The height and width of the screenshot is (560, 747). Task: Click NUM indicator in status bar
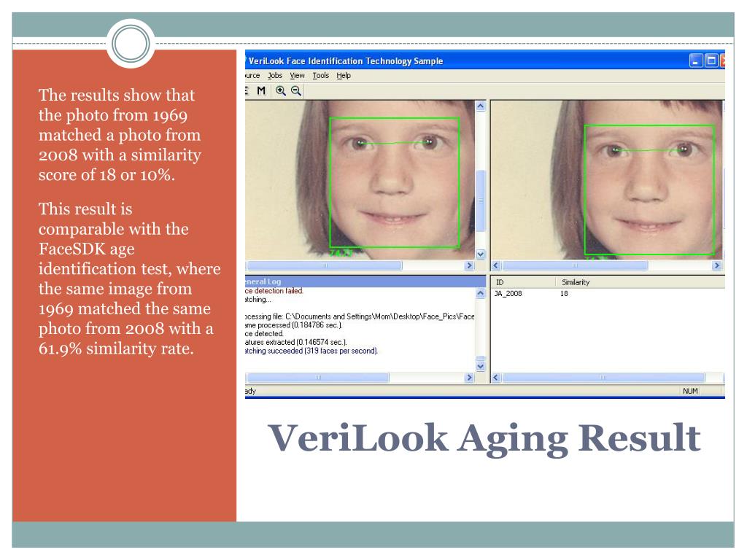coord(690,391)
